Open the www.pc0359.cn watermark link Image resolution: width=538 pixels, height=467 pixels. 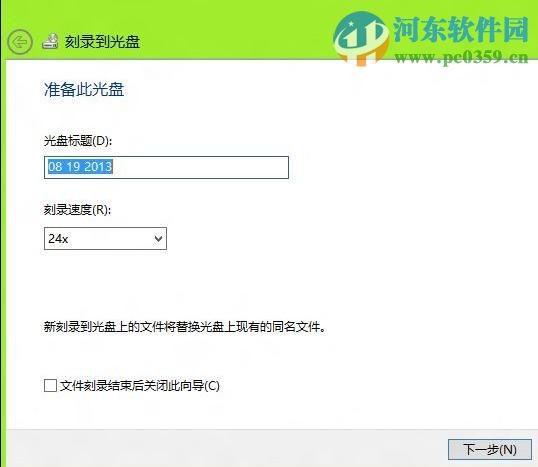(461, 57)
